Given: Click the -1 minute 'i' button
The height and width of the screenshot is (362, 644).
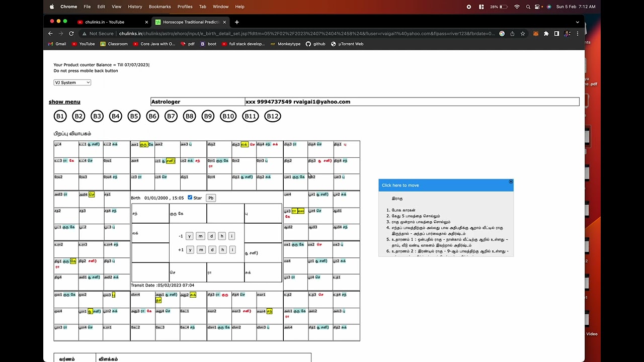Looking at the screenshot, I should coord(231,236).
